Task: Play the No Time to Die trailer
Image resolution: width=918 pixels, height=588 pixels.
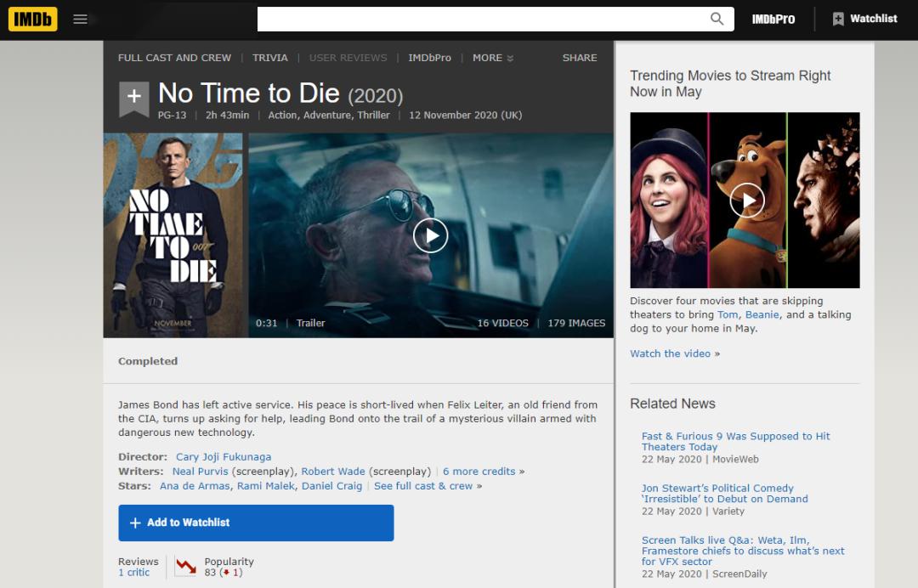Action: (x=430, y=235)
